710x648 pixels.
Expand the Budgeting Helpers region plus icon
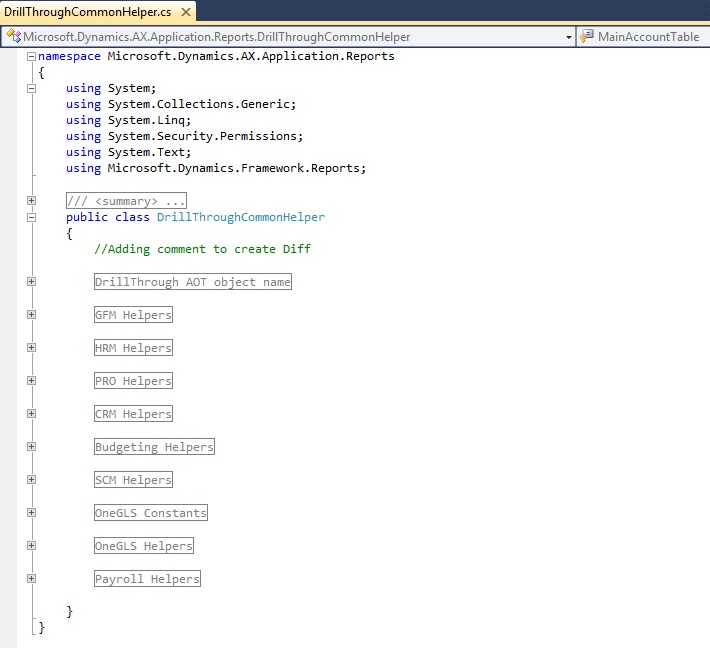[x=31, y=447]
